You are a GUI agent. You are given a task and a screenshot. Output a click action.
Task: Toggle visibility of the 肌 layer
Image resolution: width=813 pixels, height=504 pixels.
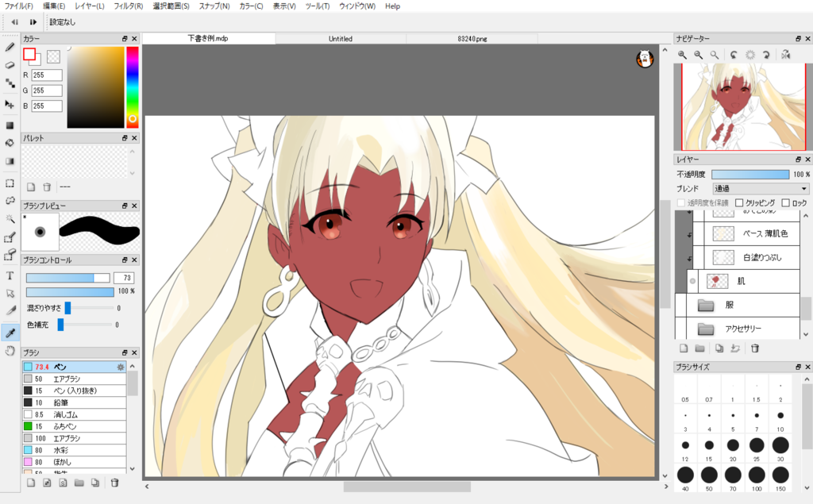tap(693, 281)
